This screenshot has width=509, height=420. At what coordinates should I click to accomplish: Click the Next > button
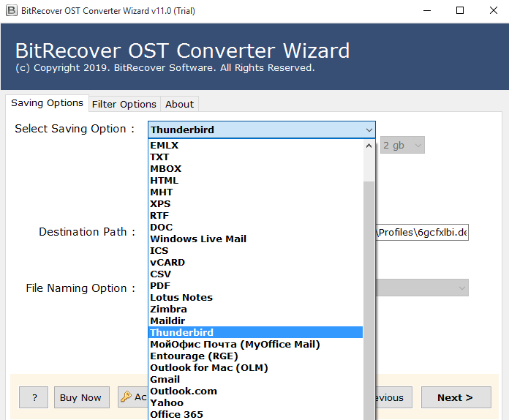pyautogui.click(x=455, y=397)
